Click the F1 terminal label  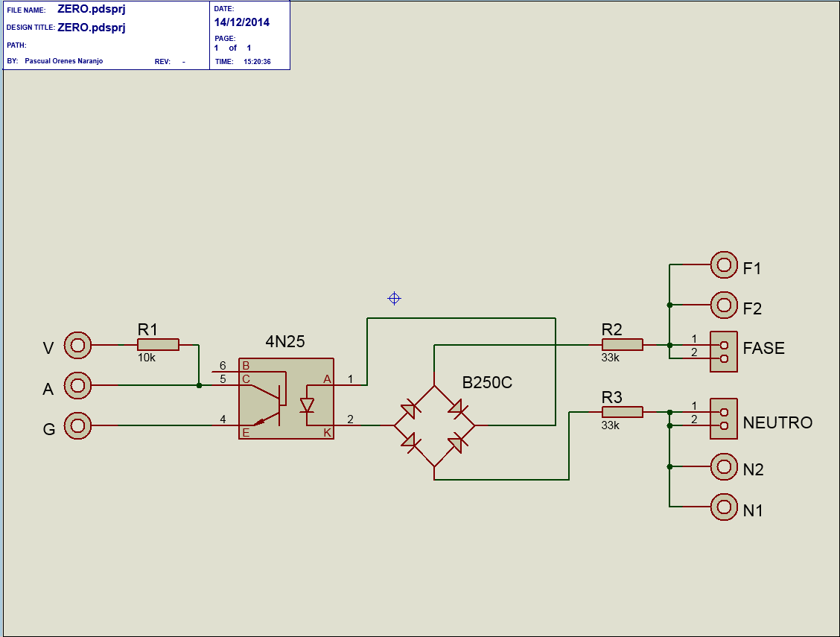point(751,268)
